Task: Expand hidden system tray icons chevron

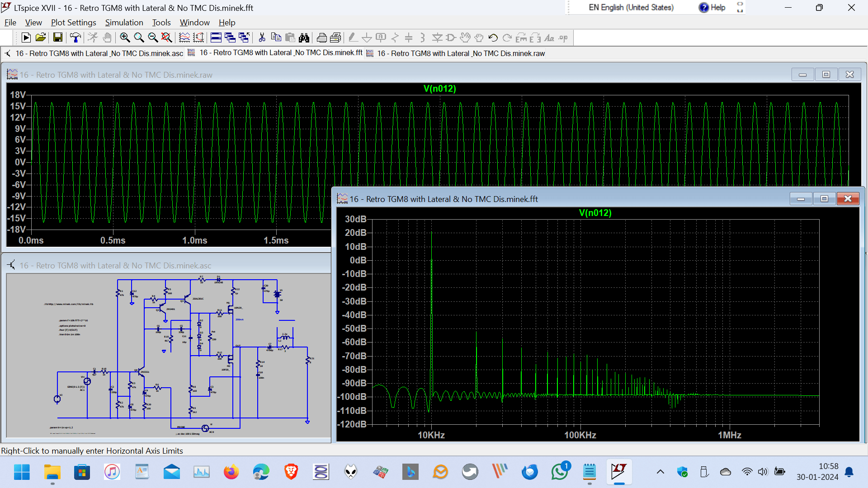Action: (x=660, y=472)
